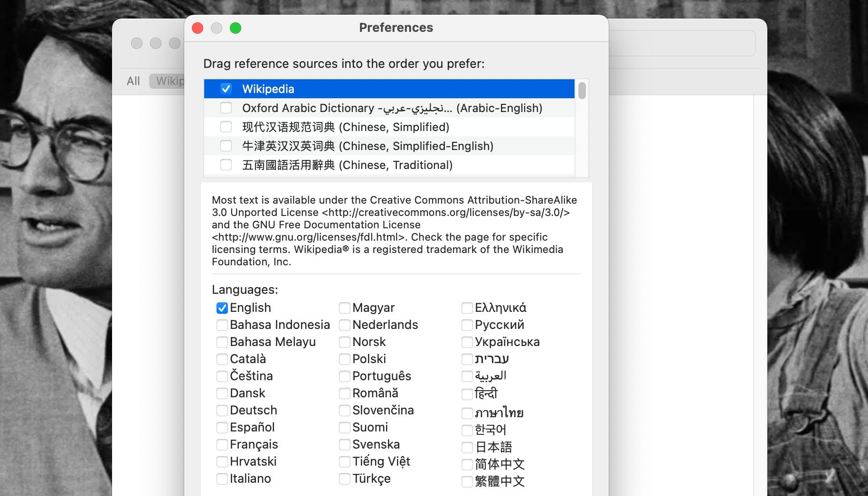This screenshot has width=868, height=496.
Task: Check the Français language checkbox
Action: click(222, 445)
